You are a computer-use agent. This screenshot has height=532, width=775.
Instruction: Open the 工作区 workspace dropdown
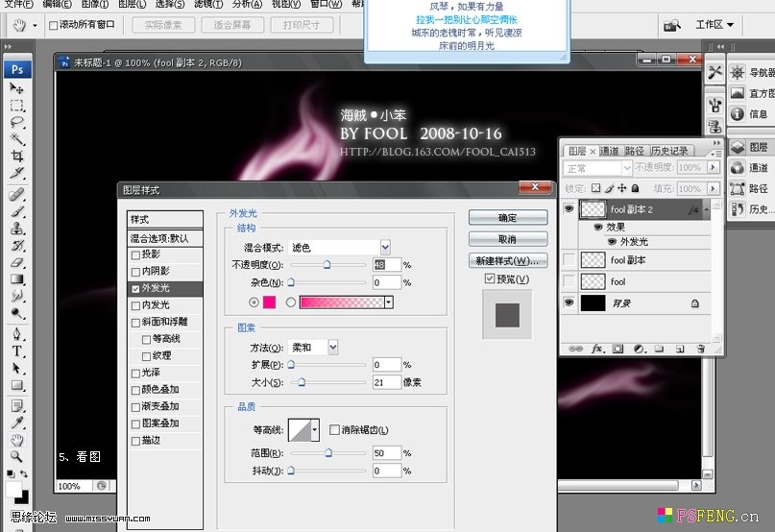coord(714,24)
